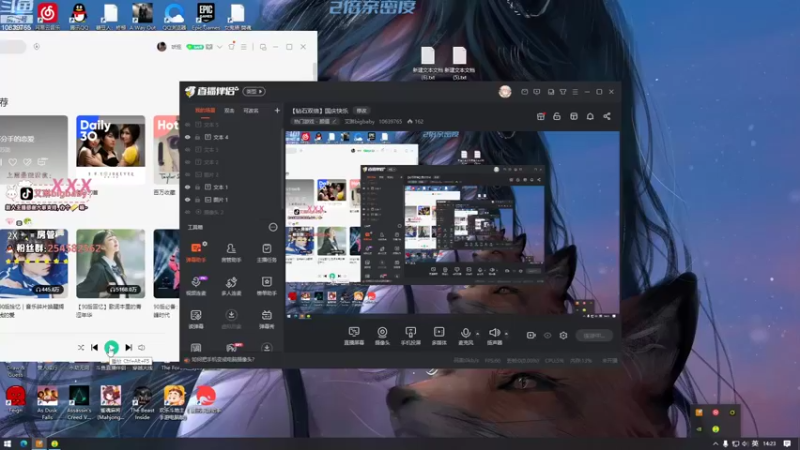800x450 pixels.
Task: Click the unlock padlock icon in header
Action: [x=557, y=116]
